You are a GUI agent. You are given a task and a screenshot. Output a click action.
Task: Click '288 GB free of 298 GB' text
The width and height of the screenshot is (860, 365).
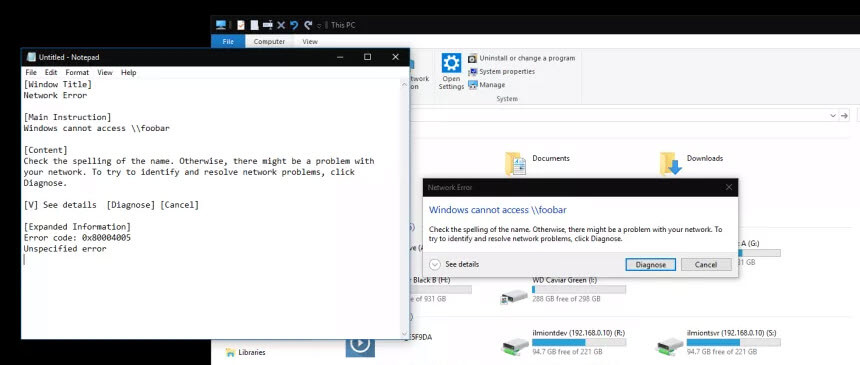point(566,299)
